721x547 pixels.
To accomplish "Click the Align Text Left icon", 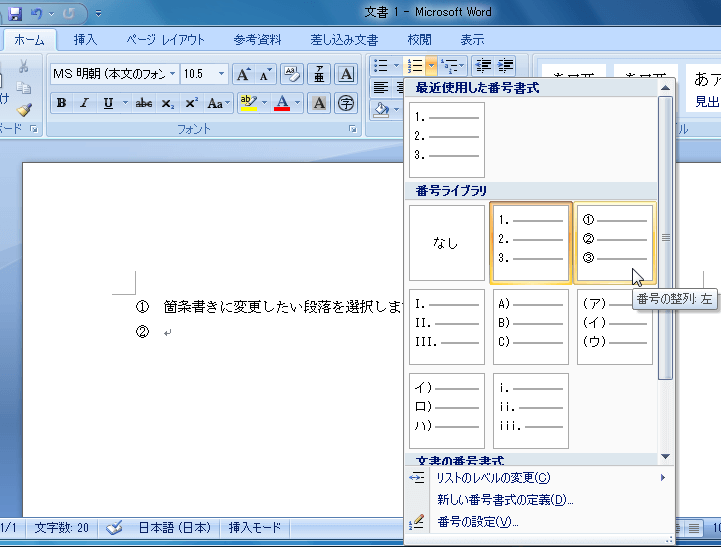I will coord(381,87).
